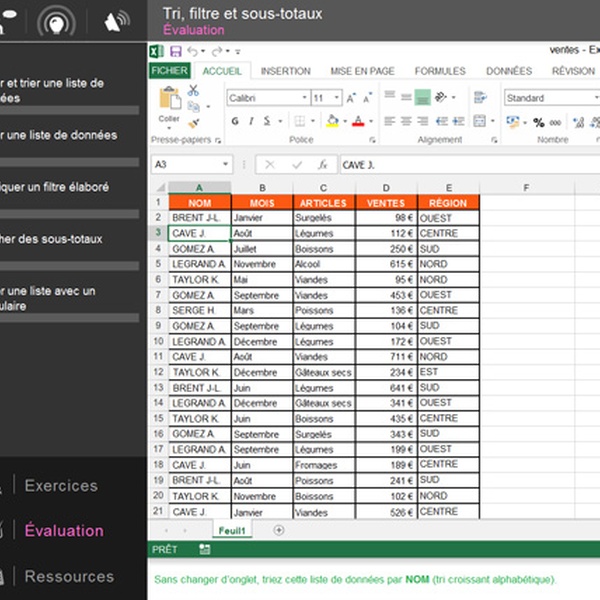Click the Undo arrow icon
Viewport: 600px width, 600px height.
click(192, 51)
